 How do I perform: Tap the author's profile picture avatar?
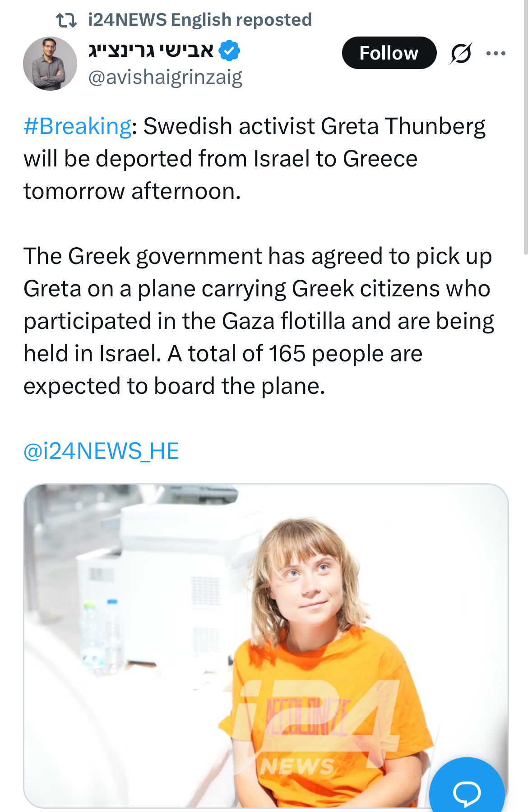pos(50,64)
